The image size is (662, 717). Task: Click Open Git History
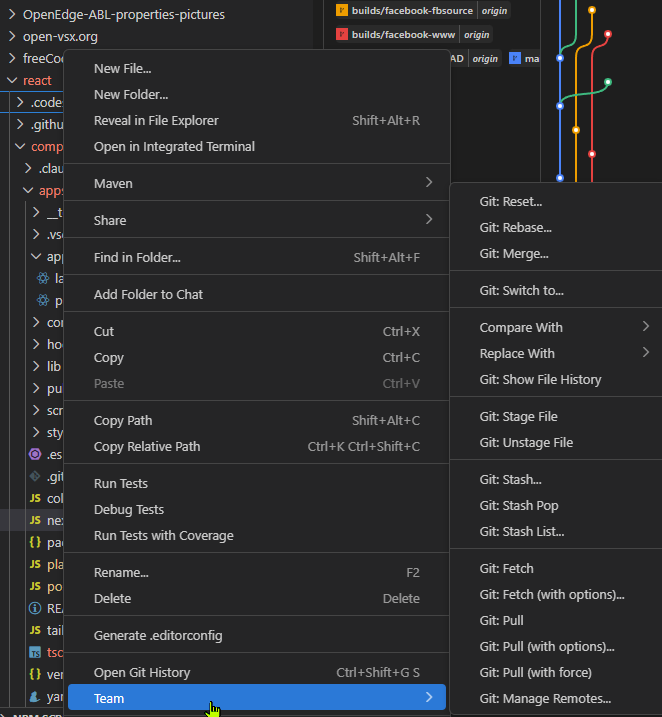tap(256, 673)
